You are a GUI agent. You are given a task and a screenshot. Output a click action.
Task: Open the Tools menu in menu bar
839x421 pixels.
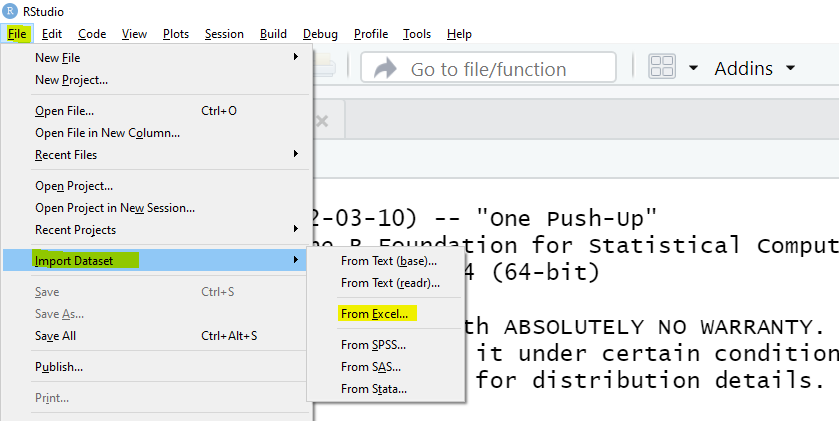(x=417, y=34)
